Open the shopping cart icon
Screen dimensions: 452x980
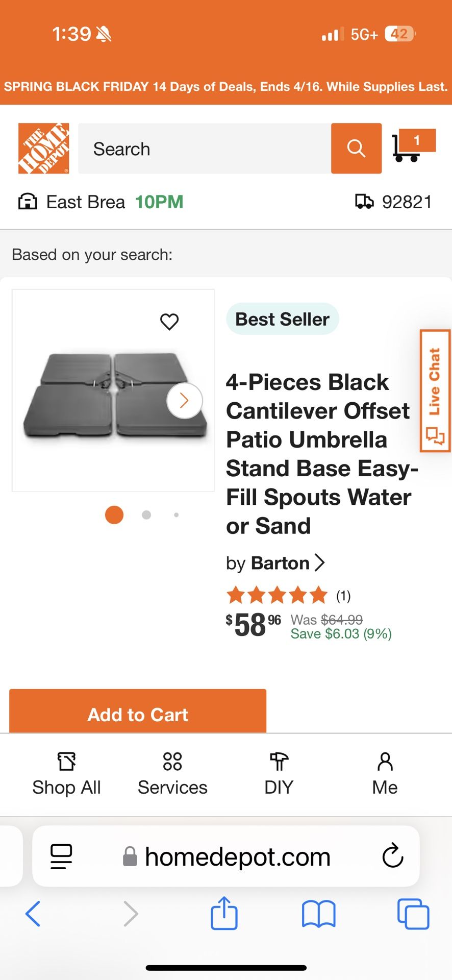point(413,146)
